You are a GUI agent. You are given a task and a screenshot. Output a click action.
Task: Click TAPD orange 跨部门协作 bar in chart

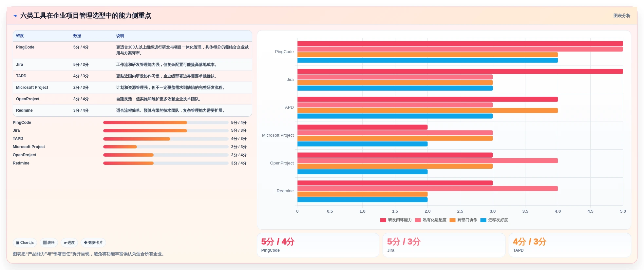click(427, 110)
